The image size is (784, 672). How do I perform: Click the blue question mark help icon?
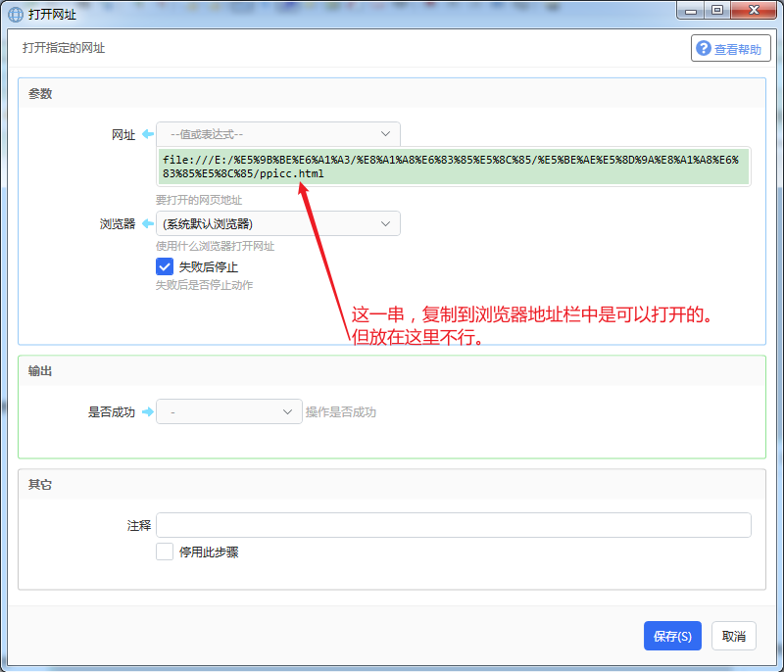[x=703, y=48]
